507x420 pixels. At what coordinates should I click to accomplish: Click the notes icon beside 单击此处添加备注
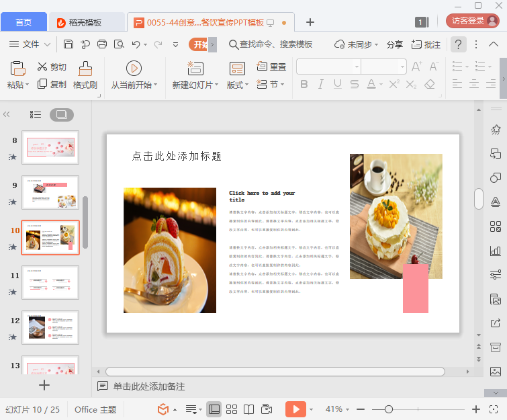click(103, 386)
